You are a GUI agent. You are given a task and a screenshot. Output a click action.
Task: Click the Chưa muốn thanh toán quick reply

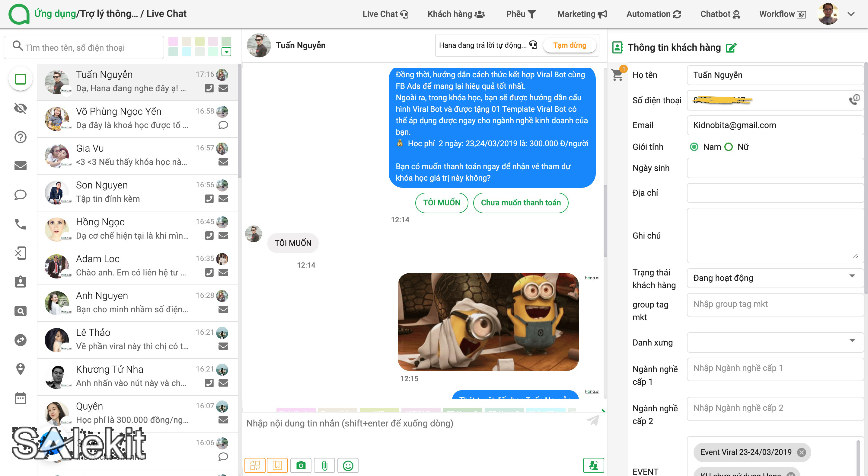[x=521, y=203]
